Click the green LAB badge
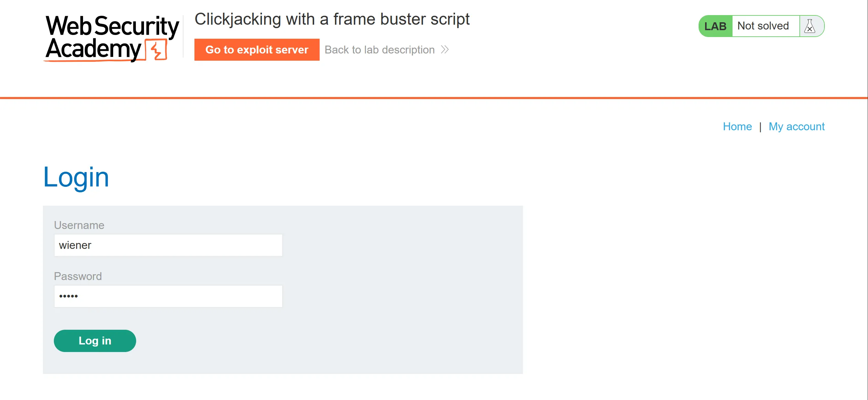The height and width of the screenshot is (400, 868). pos(715,26)
